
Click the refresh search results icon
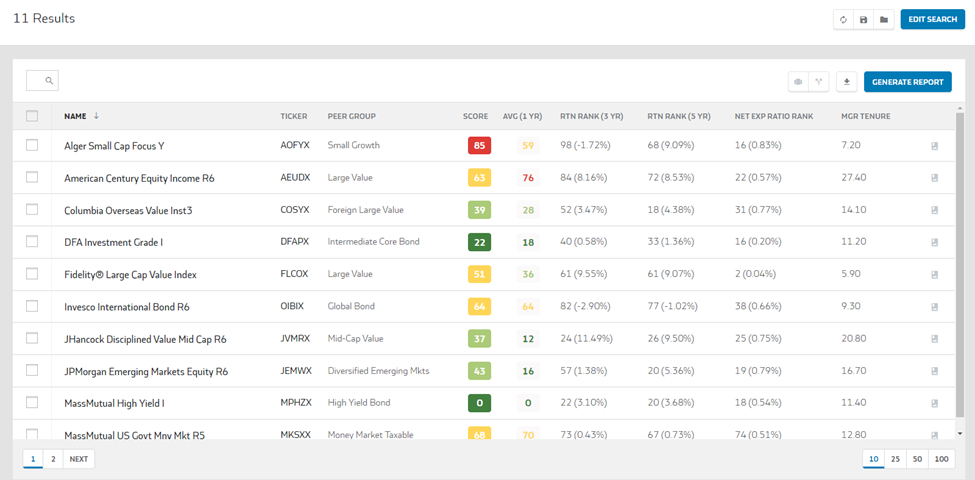click(x=843, y=19)
